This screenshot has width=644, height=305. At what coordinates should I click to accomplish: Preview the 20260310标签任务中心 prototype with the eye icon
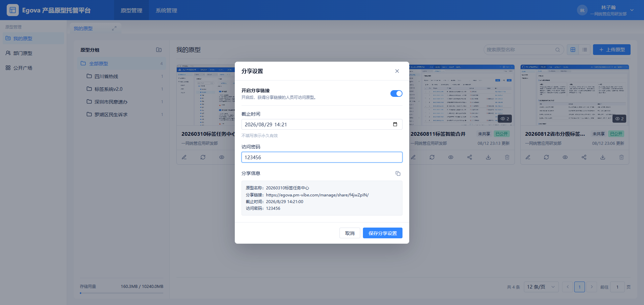coord(222,157)
